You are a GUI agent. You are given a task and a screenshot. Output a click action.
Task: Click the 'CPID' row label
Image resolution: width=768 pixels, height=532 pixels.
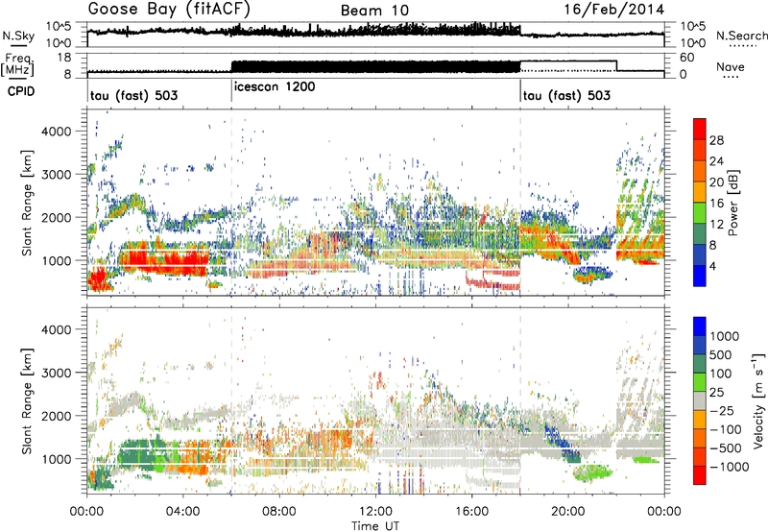[x=21, y=91]
